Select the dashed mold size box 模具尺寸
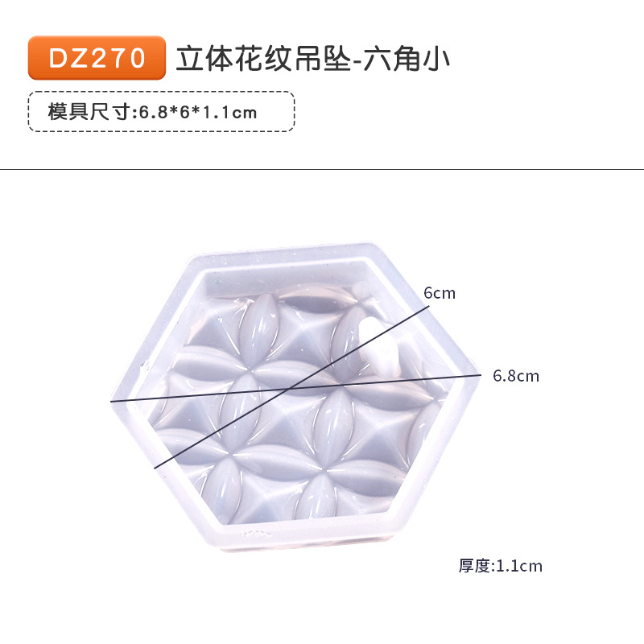This screenshot has height=644, width=644. pyautogui.click(x=162, y=112)
